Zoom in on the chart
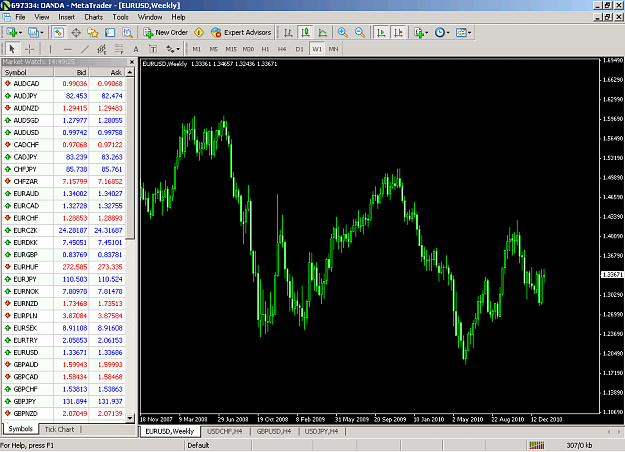The height and width of the screenshot is (452, 625). point(342,33)
